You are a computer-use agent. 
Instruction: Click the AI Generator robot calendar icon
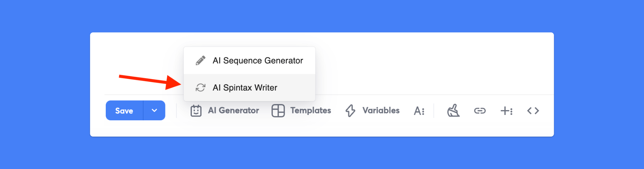point(196,111)
